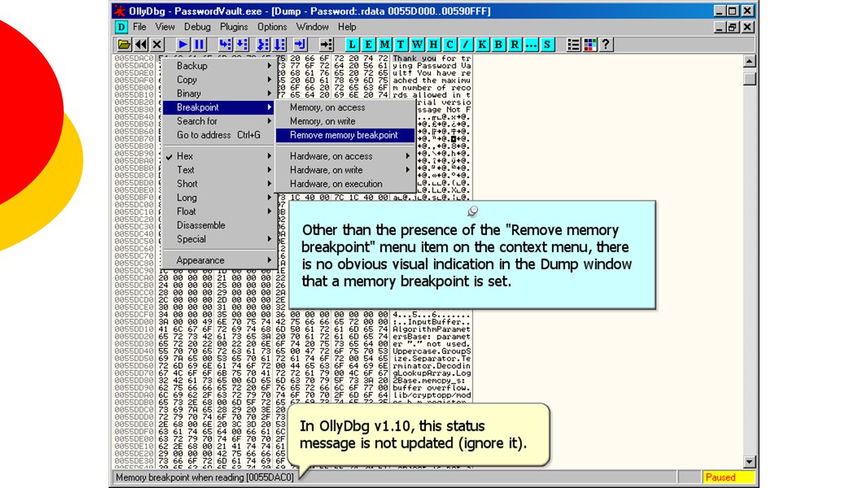Expand the Copy submenu
868x488 pixels.
(219, 79)
